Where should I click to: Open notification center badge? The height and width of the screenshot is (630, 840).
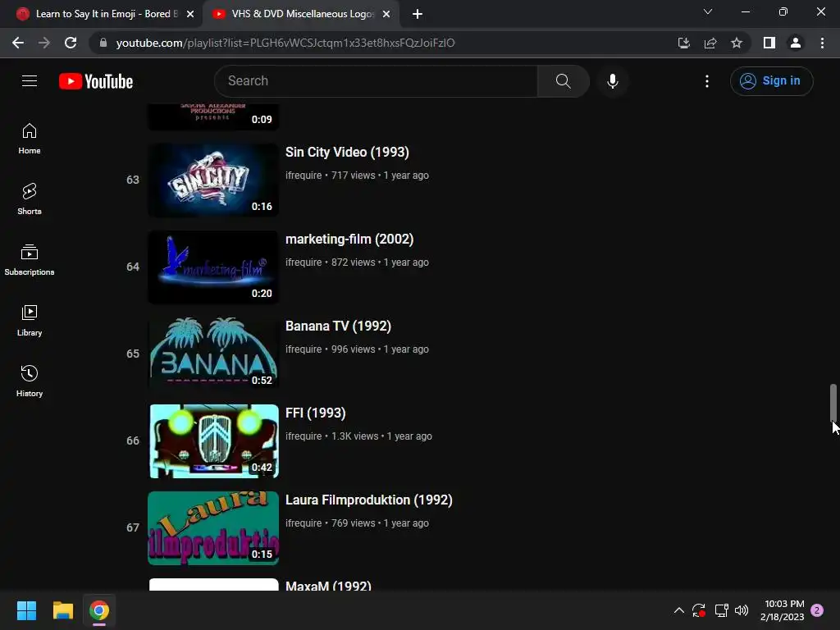pos(817,610)
